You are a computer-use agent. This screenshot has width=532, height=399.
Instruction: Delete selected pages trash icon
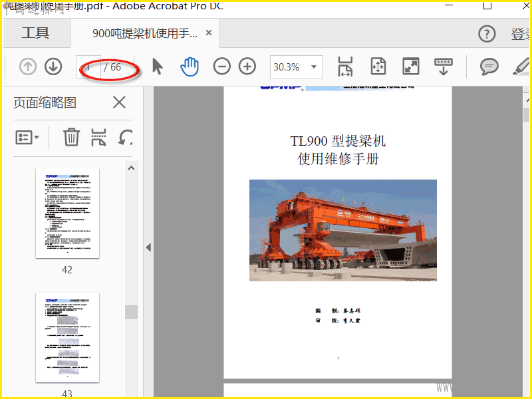pyautogui.click(x=71, y=137)
